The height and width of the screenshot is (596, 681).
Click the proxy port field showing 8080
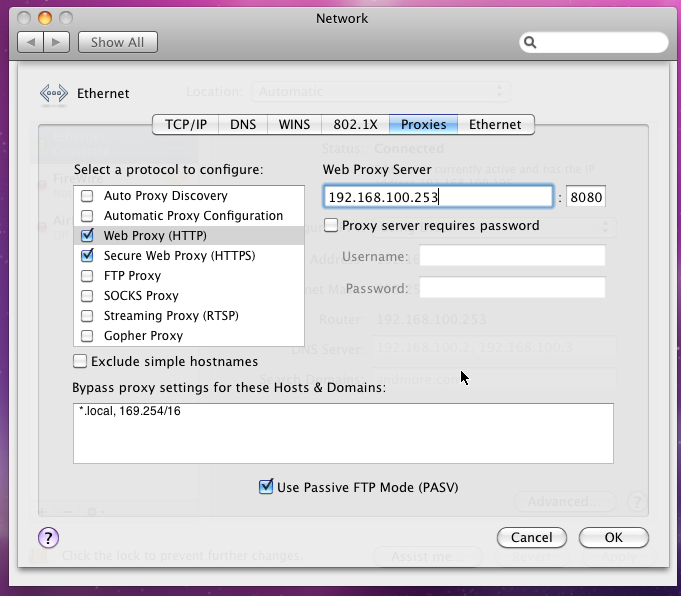point(586,197)
